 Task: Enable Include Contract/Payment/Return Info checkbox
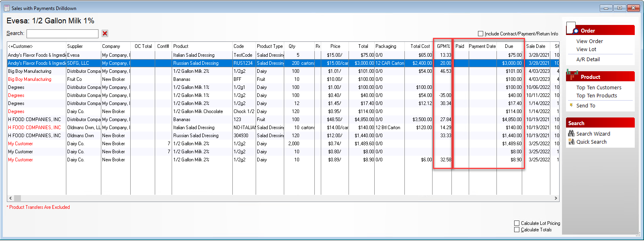click(x=480, y=34)
